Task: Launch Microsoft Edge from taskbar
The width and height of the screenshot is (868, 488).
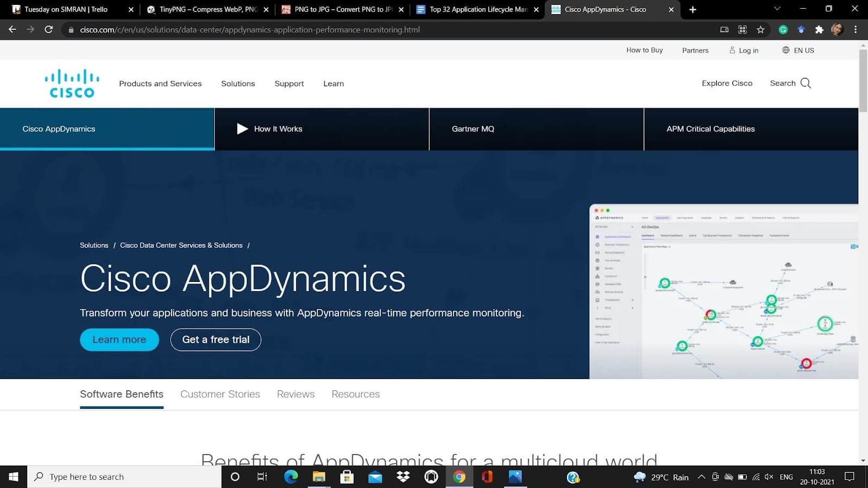Action: (x=291, y=477)
